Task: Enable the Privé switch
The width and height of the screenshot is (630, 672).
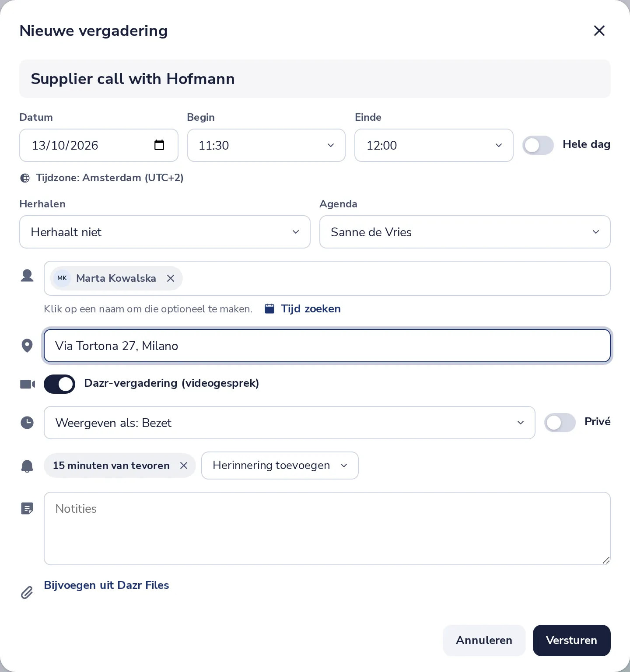Action: click(x=560, y=423)
